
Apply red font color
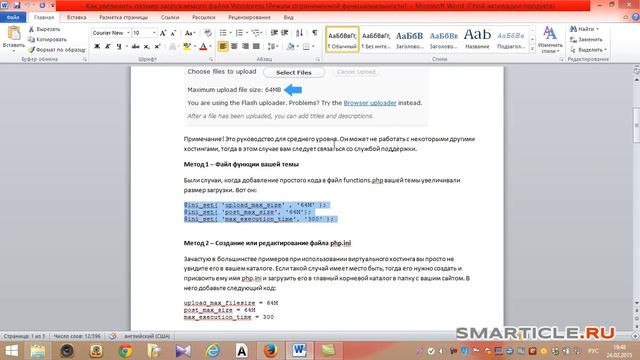203,47
